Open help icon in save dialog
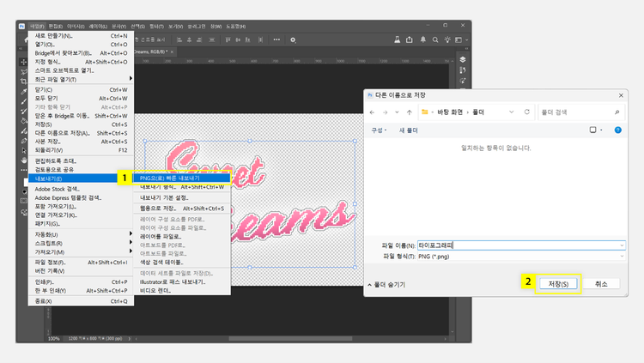The width and height of the screenshot is (644, 363). pyautogui.click(x=617, y=130)
